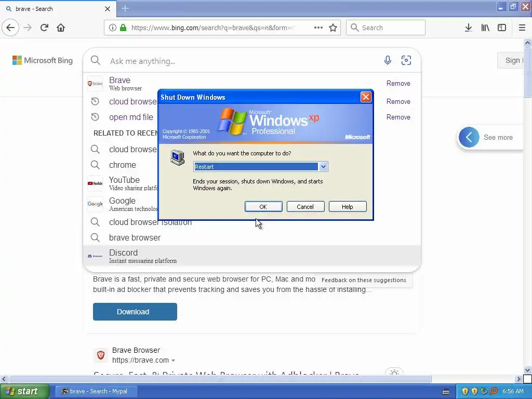
Task: Click the address bar URL
Action: pos(213,28)
